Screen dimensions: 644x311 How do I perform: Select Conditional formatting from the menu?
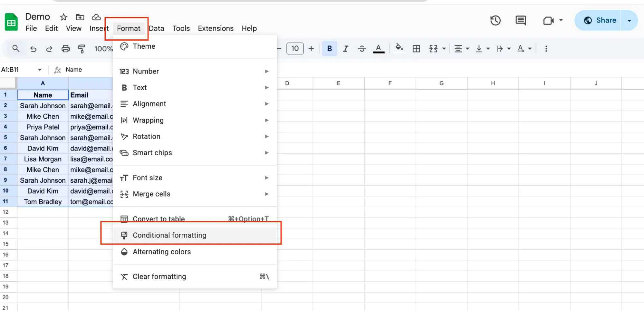tap(169, 235)
